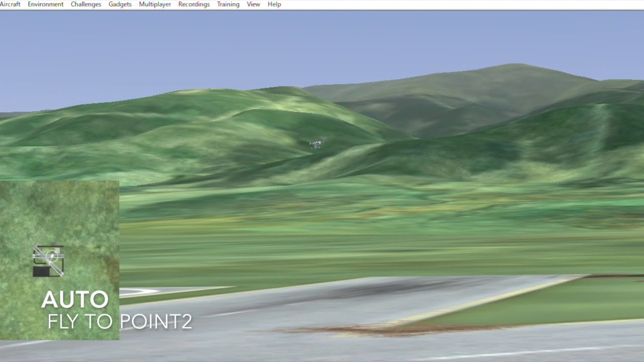644x362 pixels.
Task: Open the Multiplayer menu
Action: point(155,4)
